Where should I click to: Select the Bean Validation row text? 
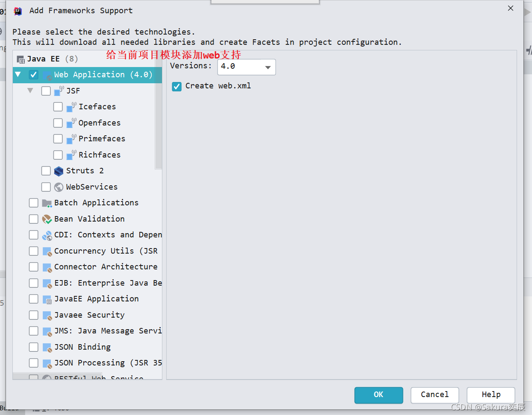89,219
